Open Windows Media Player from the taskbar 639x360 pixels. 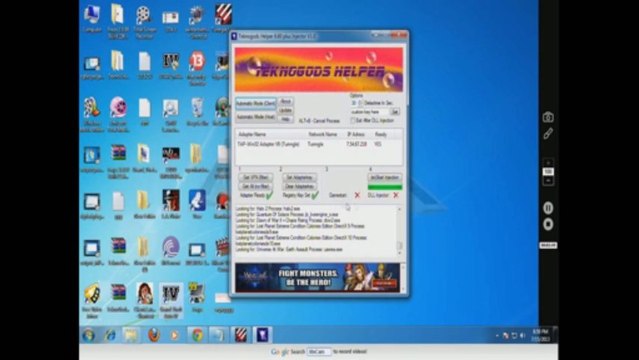[x=175, y=335]
